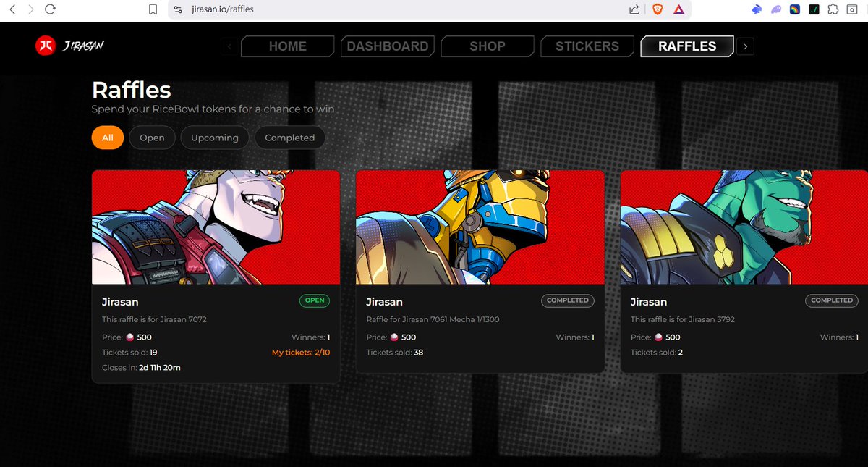The height and width of the screenshot is (467, 868).
Task: Click the 'Closes in: 2d 11h 20m' text
Action: (x=141, y=368)
